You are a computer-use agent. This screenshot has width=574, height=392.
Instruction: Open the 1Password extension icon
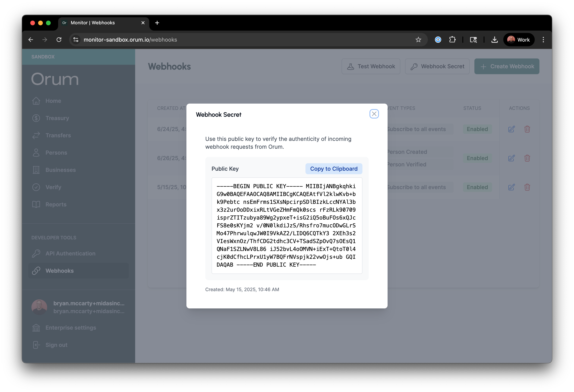click(438, 40)
